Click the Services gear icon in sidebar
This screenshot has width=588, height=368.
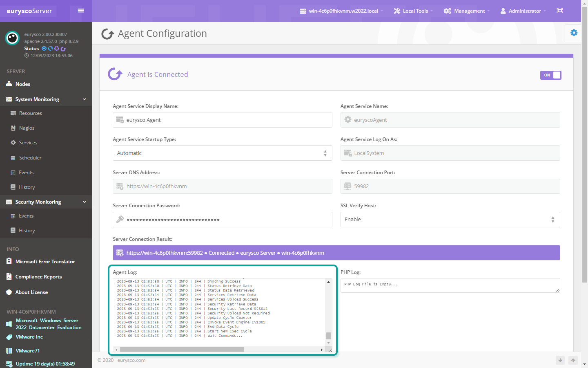click(x=13, y=143)
